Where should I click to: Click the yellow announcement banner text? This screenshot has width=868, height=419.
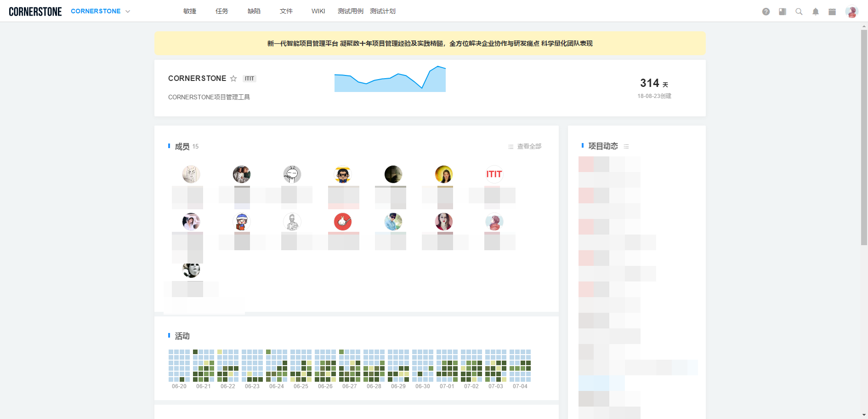pyautogui.click(x=430, y=43)
